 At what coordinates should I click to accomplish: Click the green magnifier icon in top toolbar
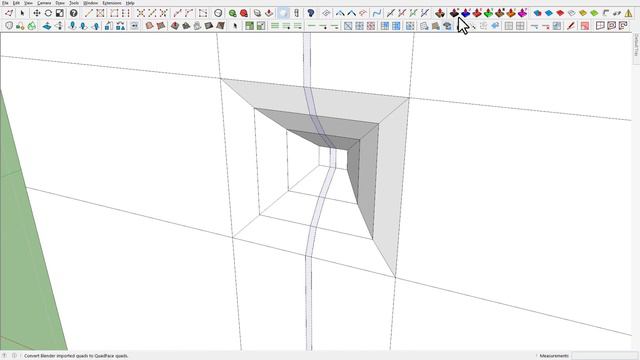(232, 13)
